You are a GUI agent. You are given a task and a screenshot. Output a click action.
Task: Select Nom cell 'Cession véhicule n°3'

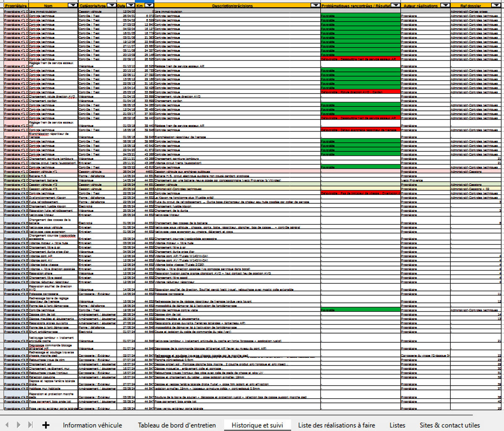[x=53, y=189]
